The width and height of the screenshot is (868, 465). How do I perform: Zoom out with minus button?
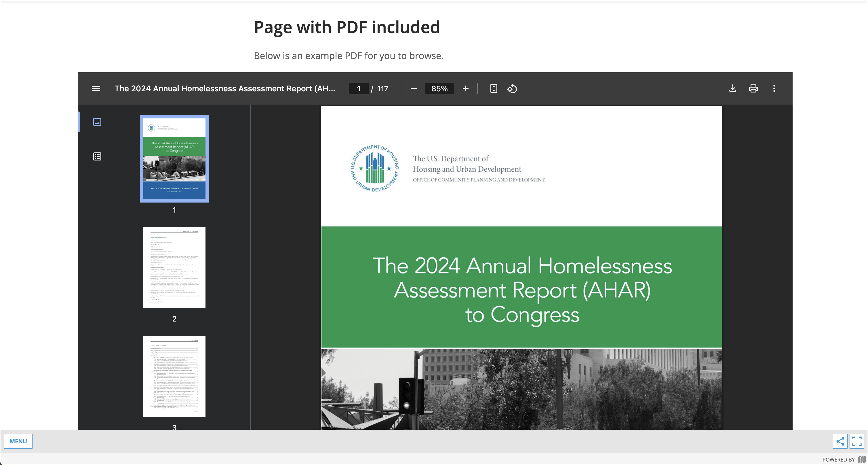pyautogui.click(x=414, y=88)
